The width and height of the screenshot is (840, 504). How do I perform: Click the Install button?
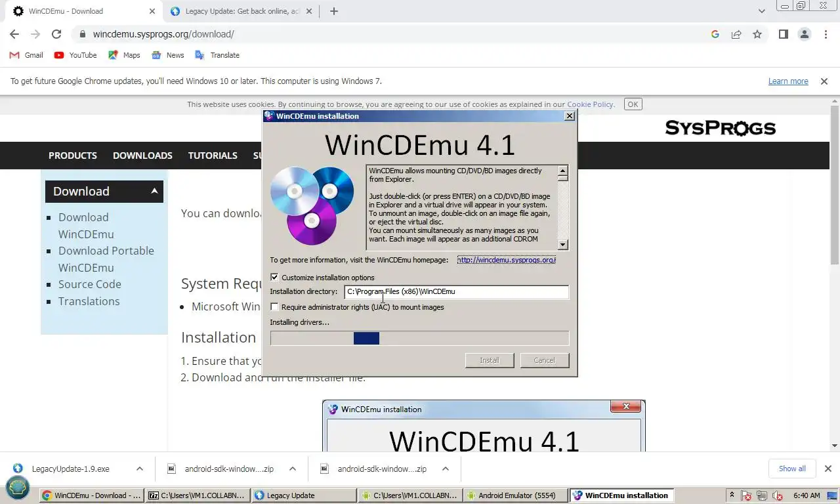[489, 360]
